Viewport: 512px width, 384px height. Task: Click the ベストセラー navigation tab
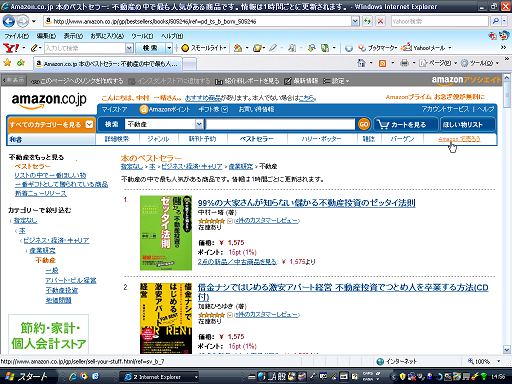[x=257, y=139]
